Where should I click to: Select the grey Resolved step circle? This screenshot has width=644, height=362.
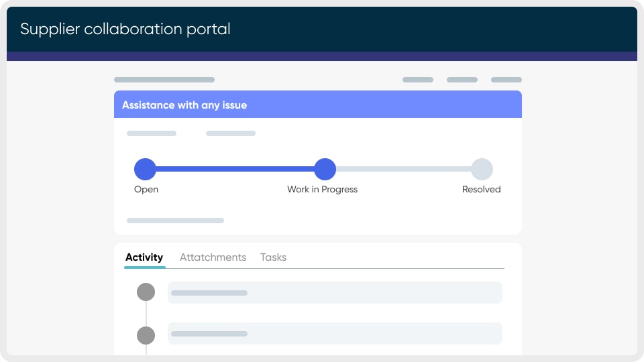[x=482, y=169]
